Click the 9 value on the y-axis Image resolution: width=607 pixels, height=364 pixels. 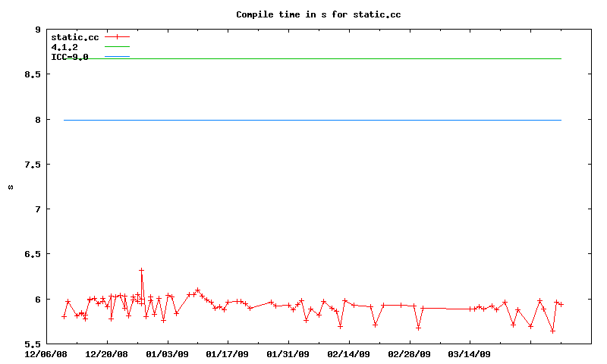tap(37, 30)
